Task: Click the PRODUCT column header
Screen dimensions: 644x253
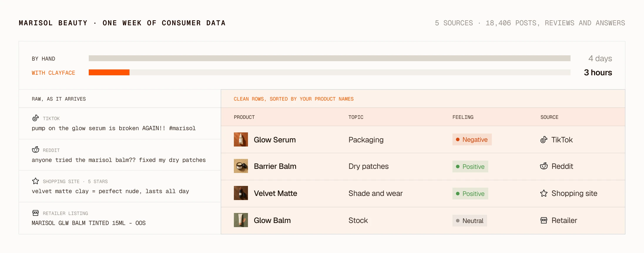Action: [244, 117]
